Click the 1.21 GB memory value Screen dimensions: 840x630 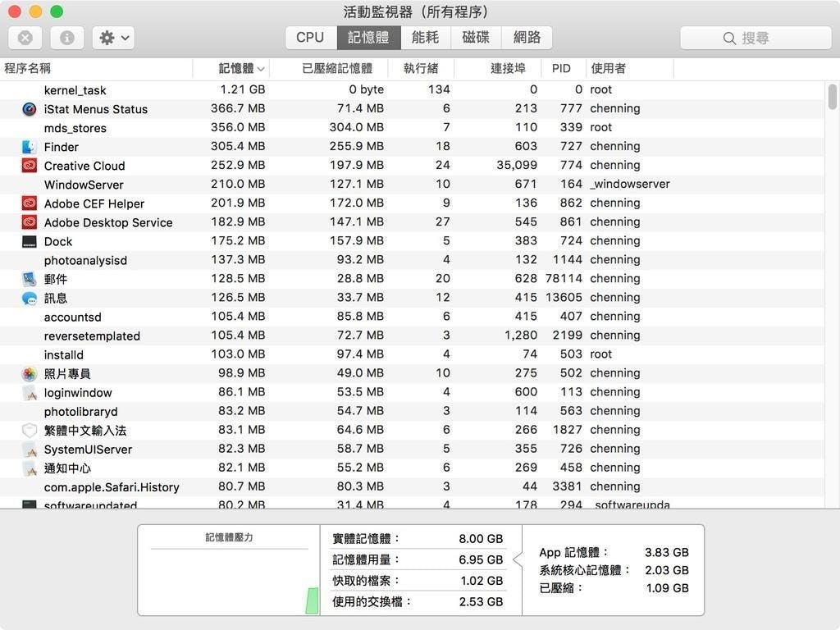[243, 89]
